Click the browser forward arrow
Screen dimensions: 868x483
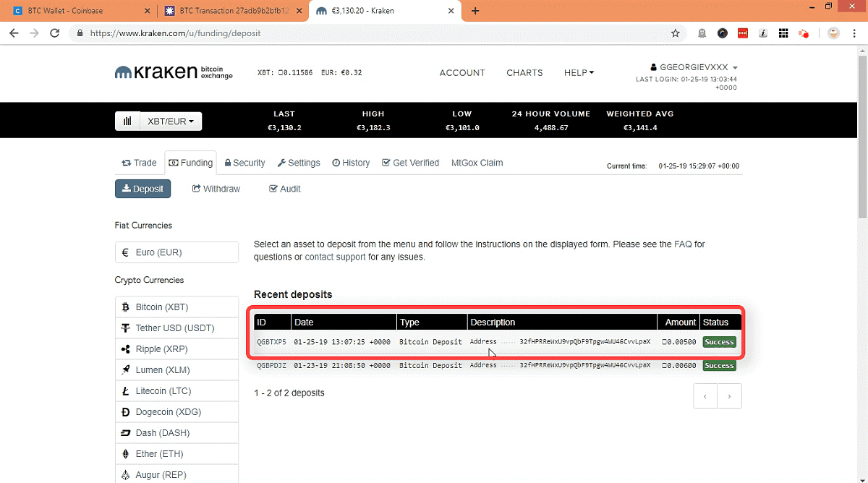34,33
